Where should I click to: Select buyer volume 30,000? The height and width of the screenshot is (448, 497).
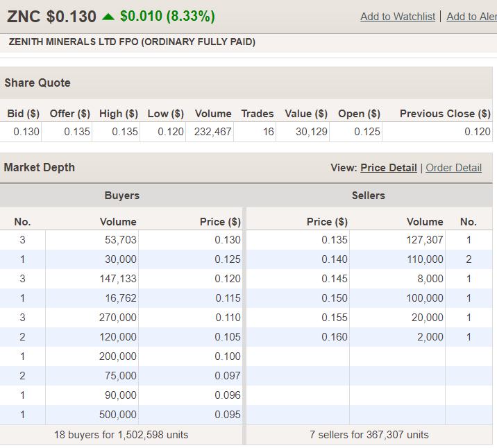click(121, 259)
